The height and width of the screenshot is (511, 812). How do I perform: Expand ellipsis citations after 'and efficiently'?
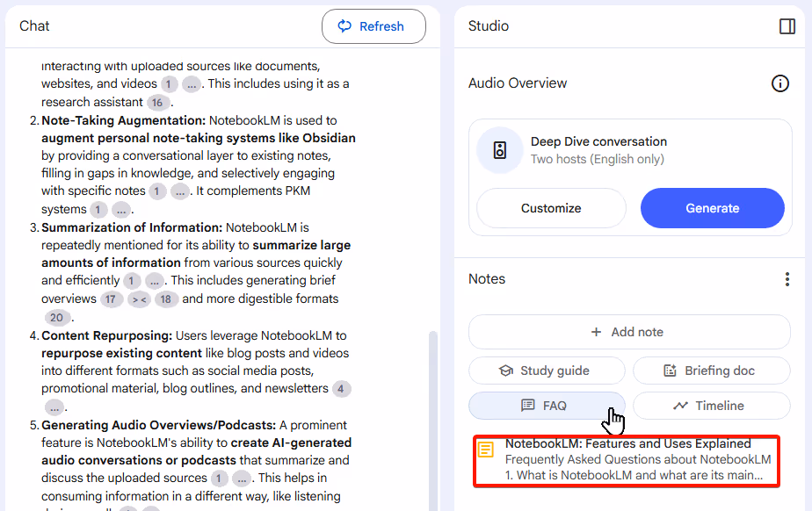coord(155,281)
